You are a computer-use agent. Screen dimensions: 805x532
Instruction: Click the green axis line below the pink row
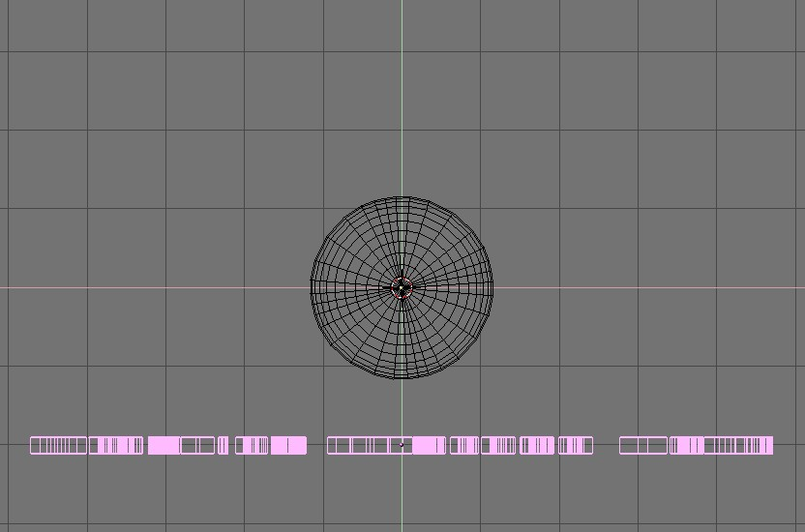pos(402,493)
